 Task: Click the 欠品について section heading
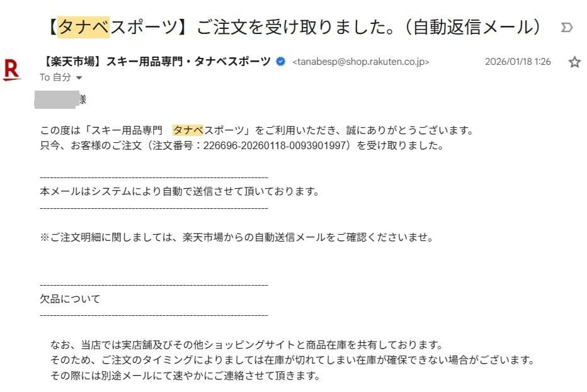pyautogui.click(x=70, y=299)
